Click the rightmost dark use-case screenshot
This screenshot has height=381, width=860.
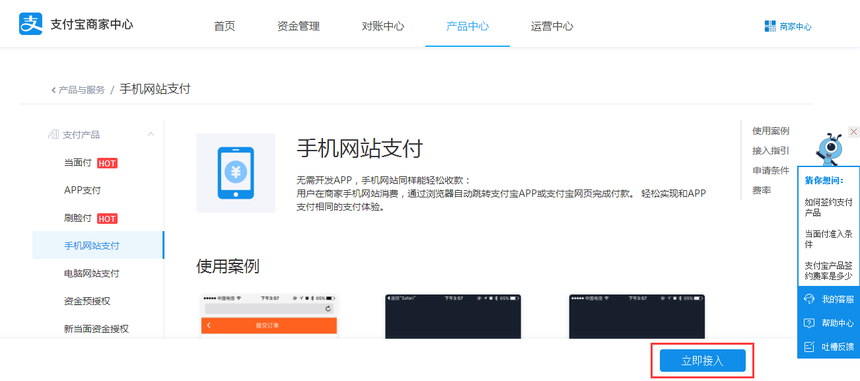(x=637, y=316)
